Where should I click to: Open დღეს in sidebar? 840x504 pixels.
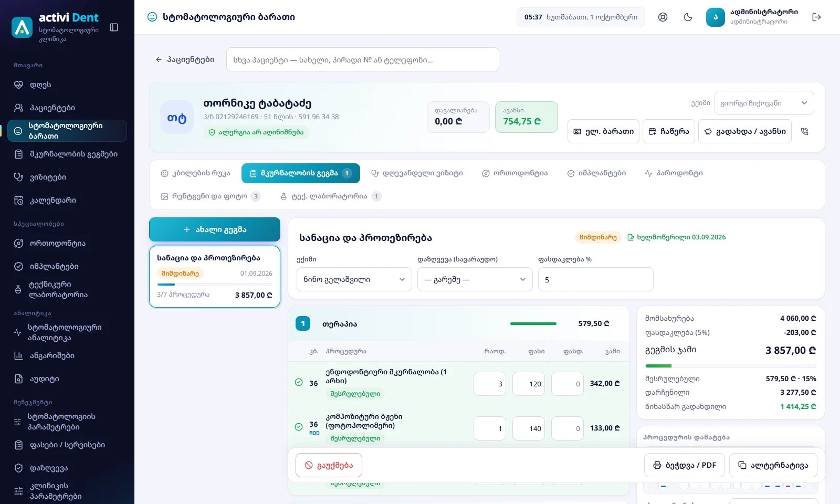pyautogui.click(x=67, y=85)
